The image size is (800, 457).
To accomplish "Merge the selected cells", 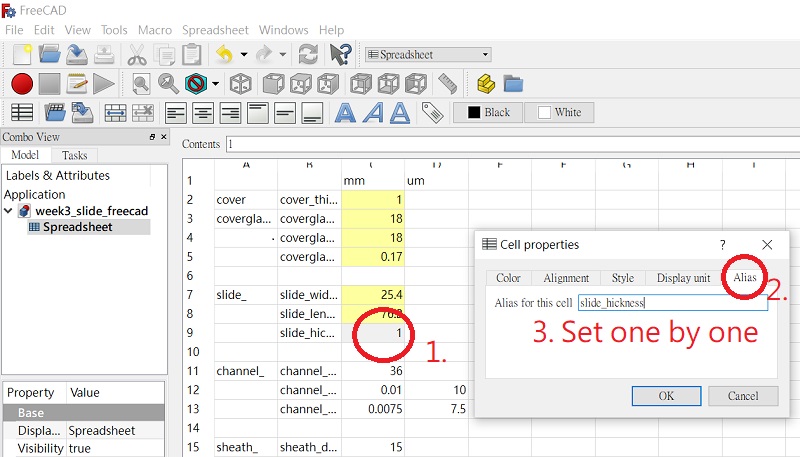I will (x=115, y=113).
